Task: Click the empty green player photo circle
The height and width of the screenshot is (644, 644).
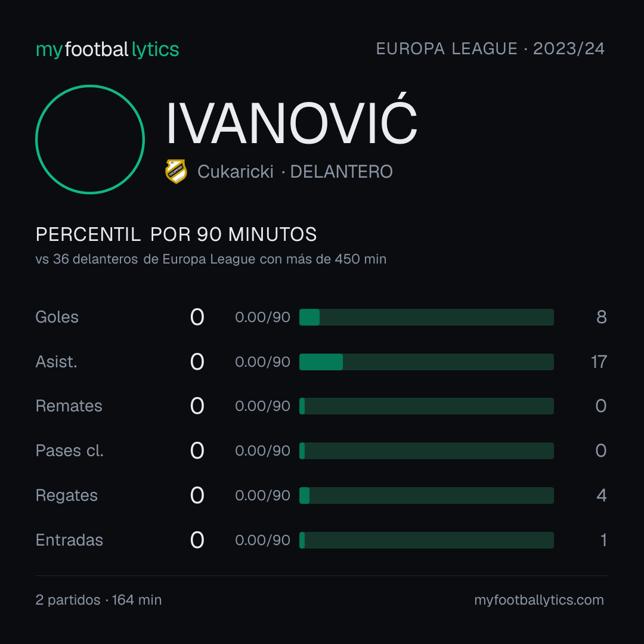Action: pos(90,139)
